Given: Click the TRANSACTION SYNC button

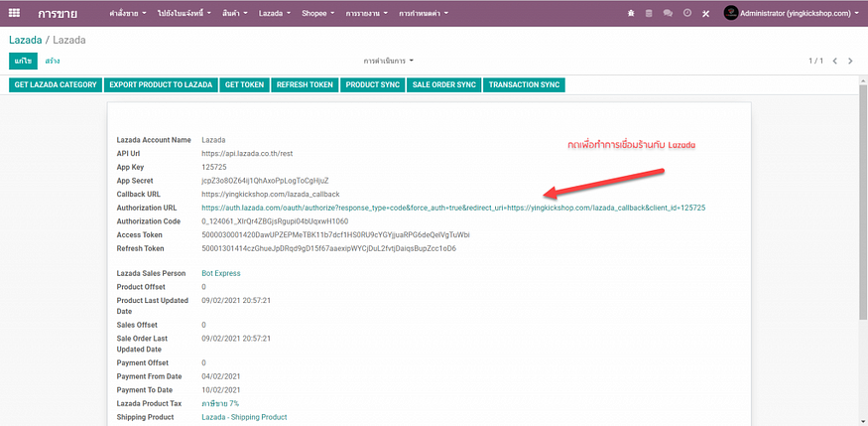Looking at the screenshot, I should (x=524, y=84).
